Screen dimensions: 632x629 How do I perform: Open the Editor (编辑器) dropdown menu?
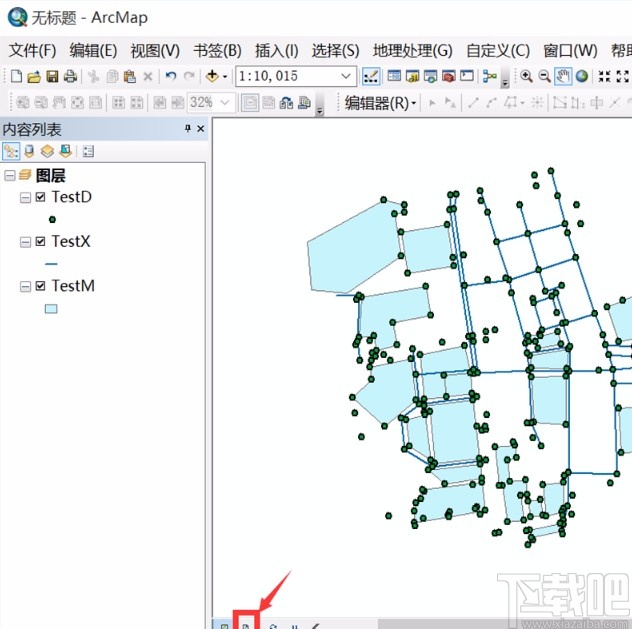click(380, 103)
